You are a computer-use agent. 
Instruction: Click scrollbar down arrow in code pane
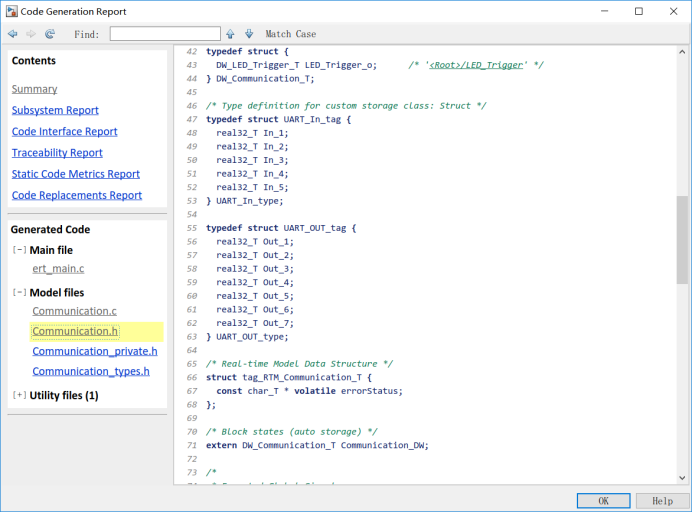pyautogui.click(x=682, y=478)
